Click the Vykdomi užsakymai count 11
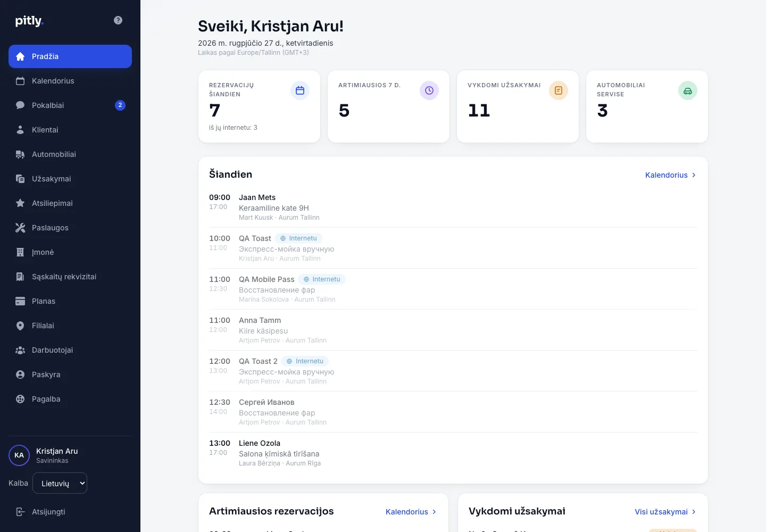Viewport: 766px width, 532px height. [x=479, y=110]
